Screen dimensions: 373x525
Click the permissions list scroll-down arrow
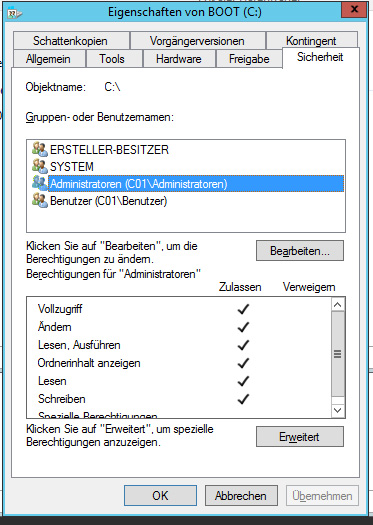[x=338, y=410]
